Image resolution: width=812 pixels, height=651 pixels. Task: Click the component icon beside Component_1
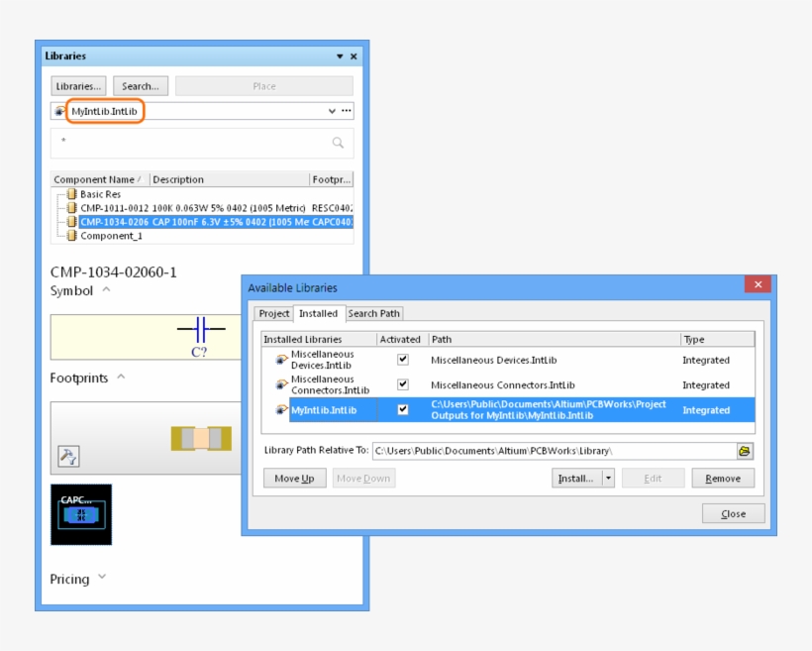[73, 236]
